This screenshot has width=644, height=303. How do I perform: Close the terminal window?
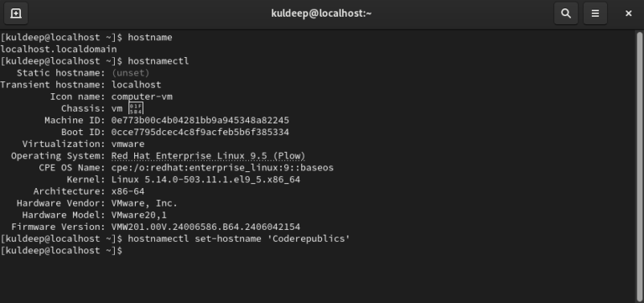point(628,13)
